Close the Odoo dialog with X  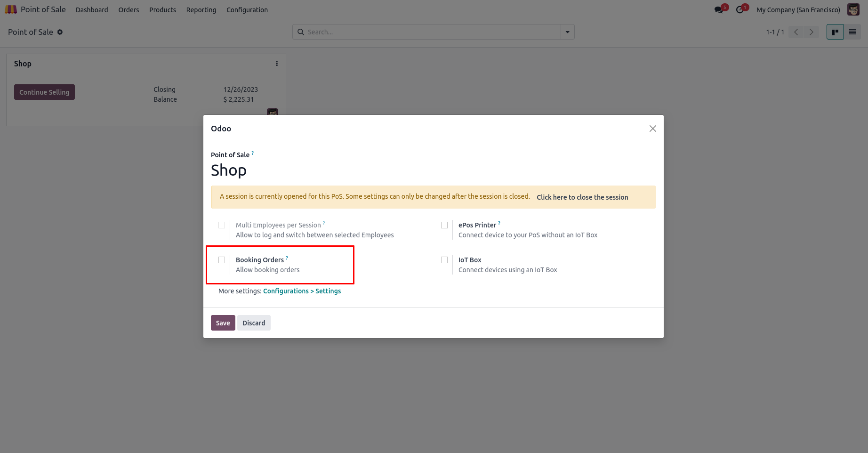click(652, 129)
